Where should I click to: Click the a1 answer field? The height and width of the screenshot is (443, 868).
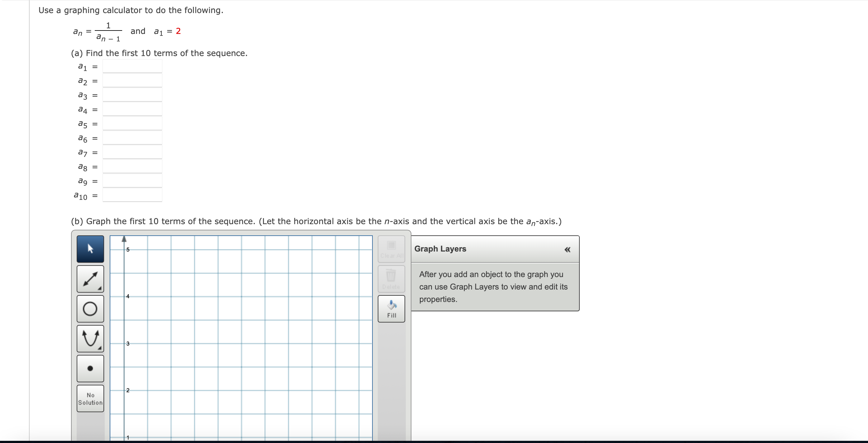[x=132, y=66]
